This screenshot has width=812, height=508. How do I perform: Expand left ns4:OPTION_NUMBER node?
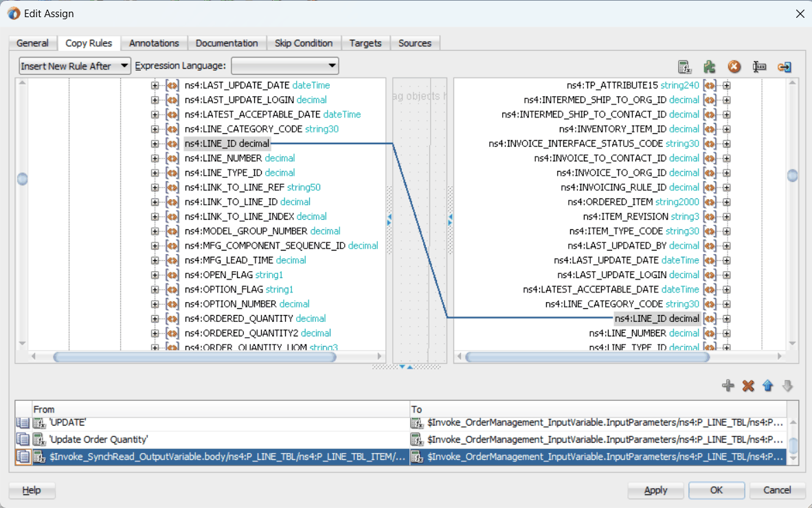click(155, 304)
